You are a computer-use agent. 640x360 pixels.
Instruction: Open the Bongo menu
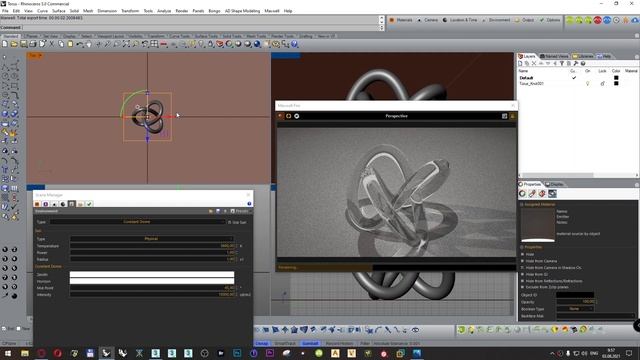click(214, 11)
